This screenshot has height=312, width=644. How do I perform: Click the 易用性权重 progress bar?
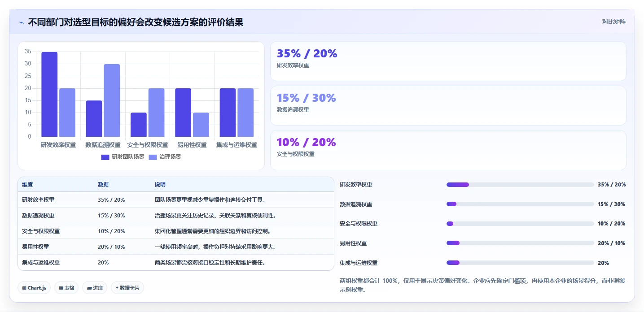(520, 243)
